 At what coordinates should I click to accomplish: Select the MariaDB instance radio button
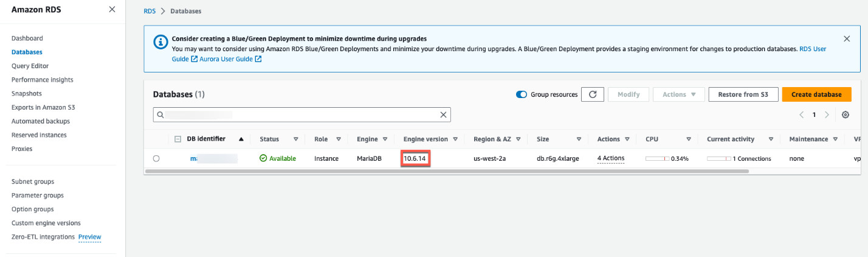[x=156, y=158]
